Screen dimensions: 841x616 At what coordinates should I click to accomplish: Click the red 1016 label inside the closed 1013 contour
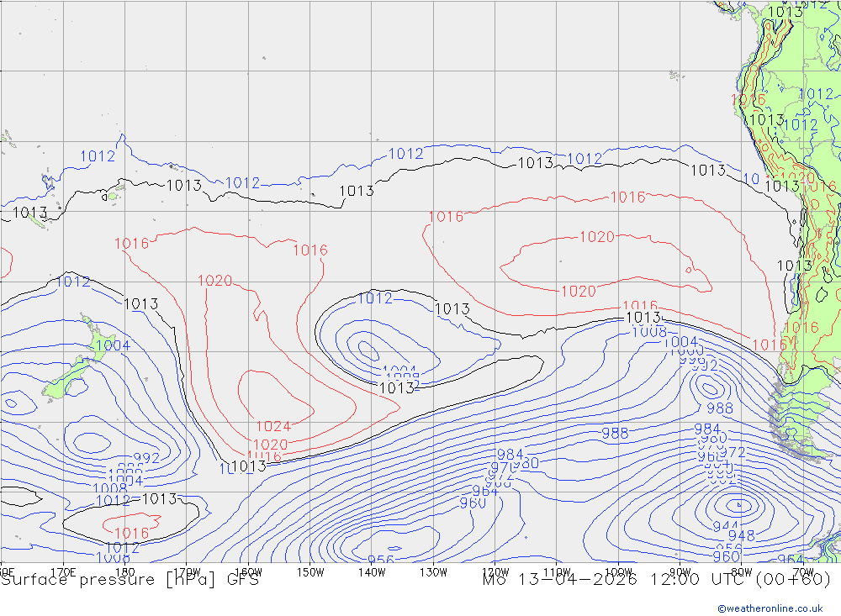tap(131, 533)
